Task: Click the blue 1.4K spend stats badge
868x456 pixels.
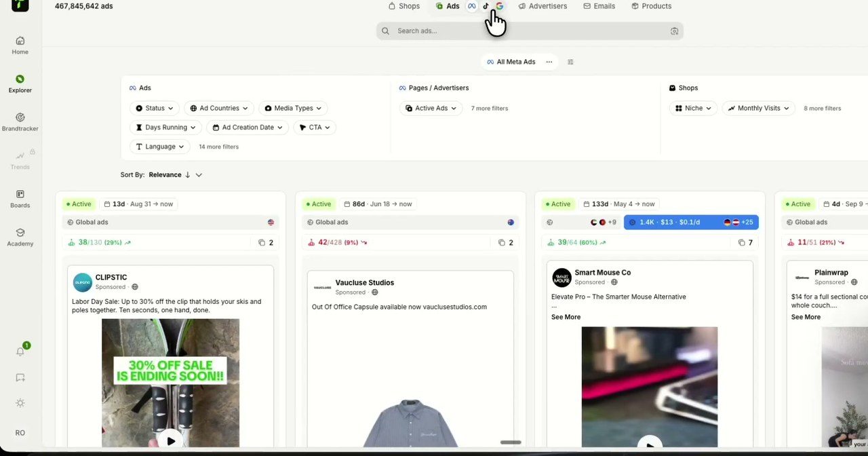Action: (691, 222)
